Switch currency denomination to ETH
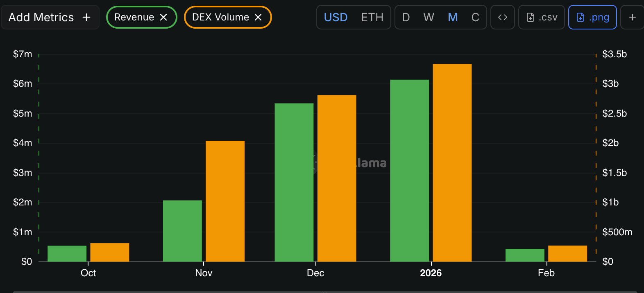The height and width of the screenshot is (293, 644). coord(372,17)
